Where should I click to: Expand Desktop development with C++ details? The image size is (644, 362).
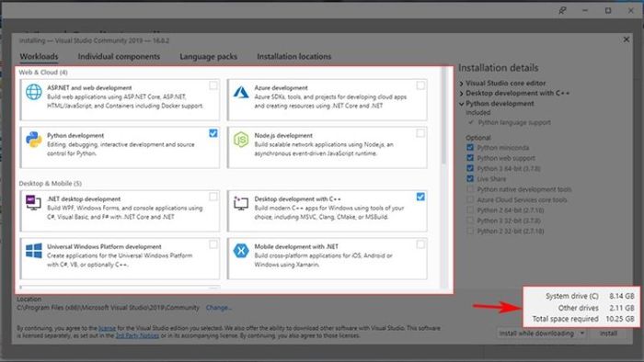[462, 94]
